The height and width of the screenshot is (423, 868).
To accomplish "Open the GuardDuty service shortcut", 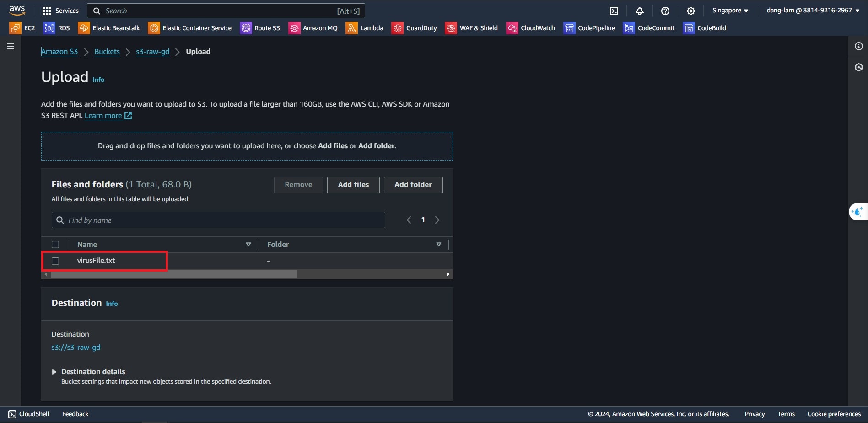I will click(x=414, y=28).
